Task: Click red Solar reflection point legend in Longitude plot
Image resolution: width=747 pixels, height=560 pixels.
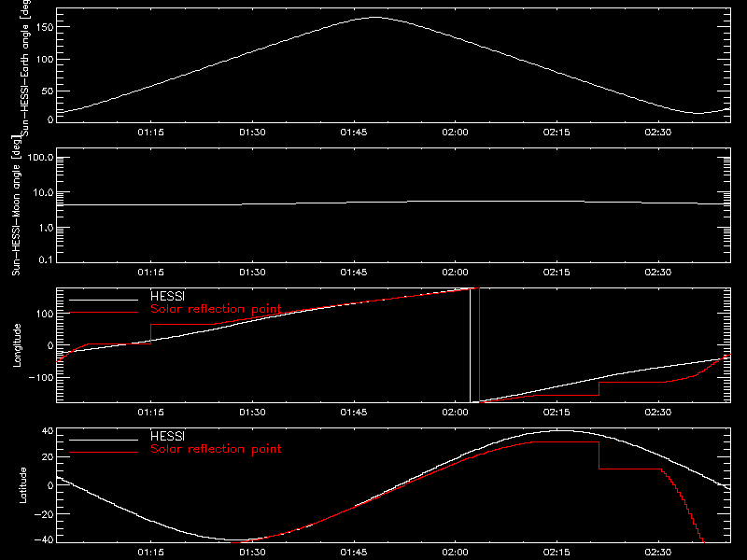Action: click(216, 309)
